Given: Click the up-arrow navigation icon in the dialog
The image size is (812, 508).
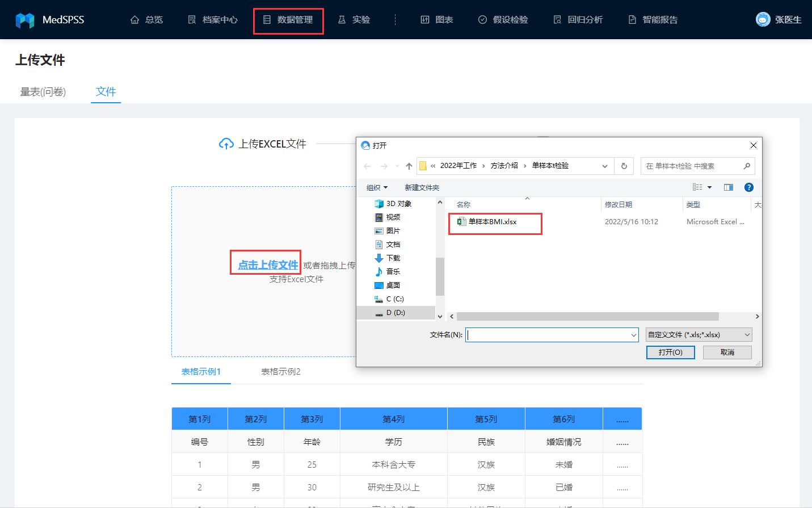Looking at the screenshot, I should (408, 166).
